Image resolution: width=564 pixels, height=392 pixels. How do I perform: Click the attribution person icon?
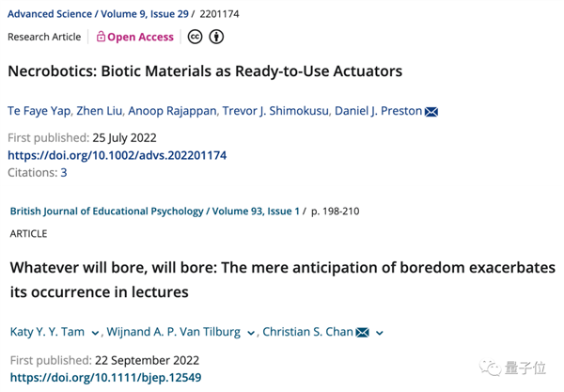216,37
